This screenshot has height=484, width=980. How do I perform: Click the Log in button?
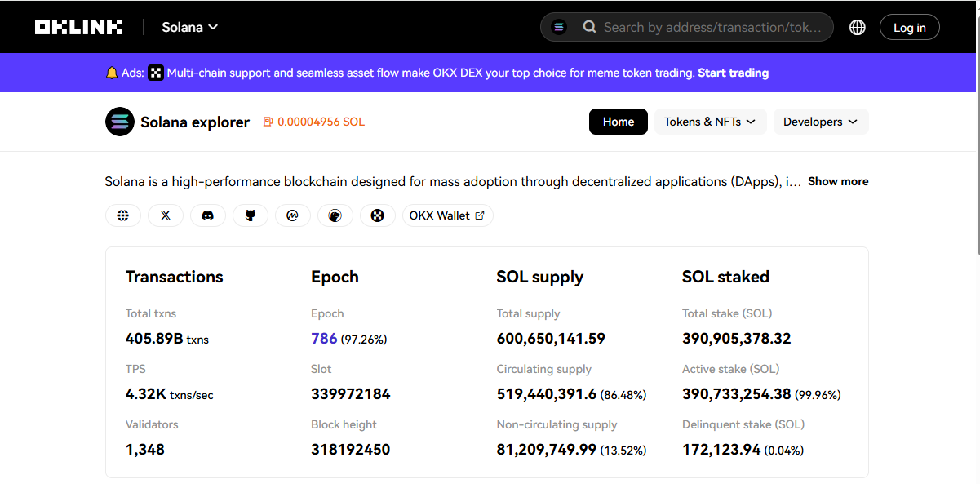tap(910, 27)
